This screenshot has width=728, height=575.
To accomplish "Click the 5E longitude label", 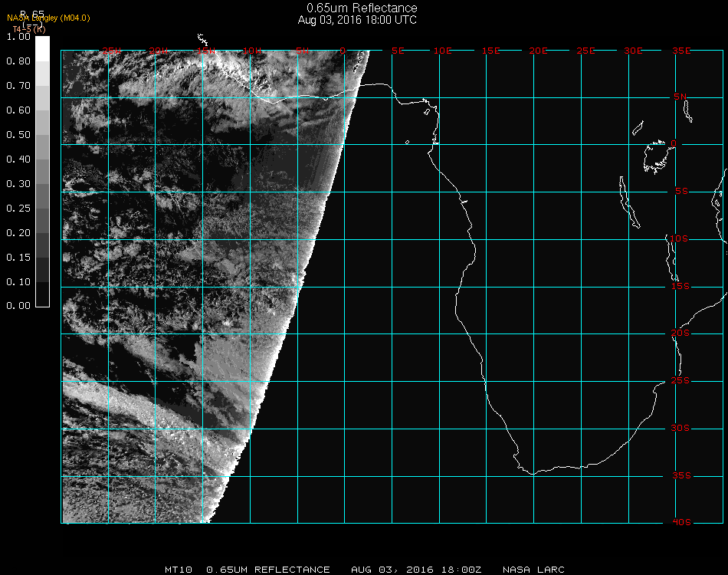I will pos(398,51).
